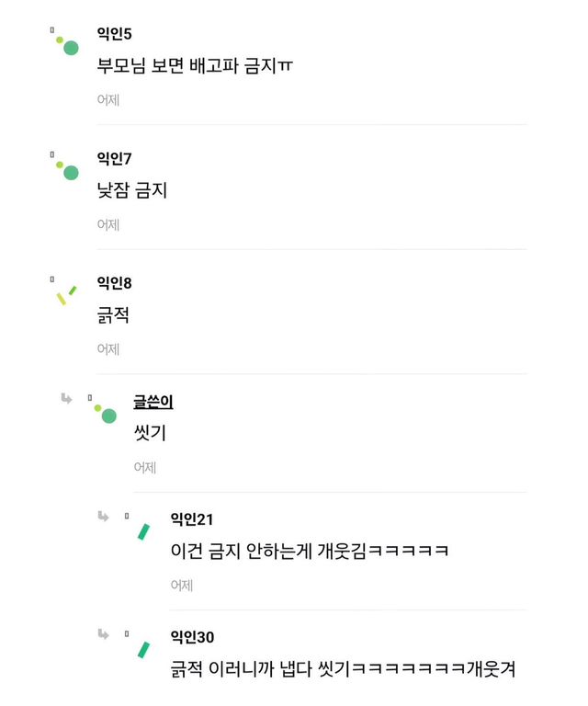Click 글쓴이's green dot avatar
Screen dimensions: 588x706
click(105, 413)
